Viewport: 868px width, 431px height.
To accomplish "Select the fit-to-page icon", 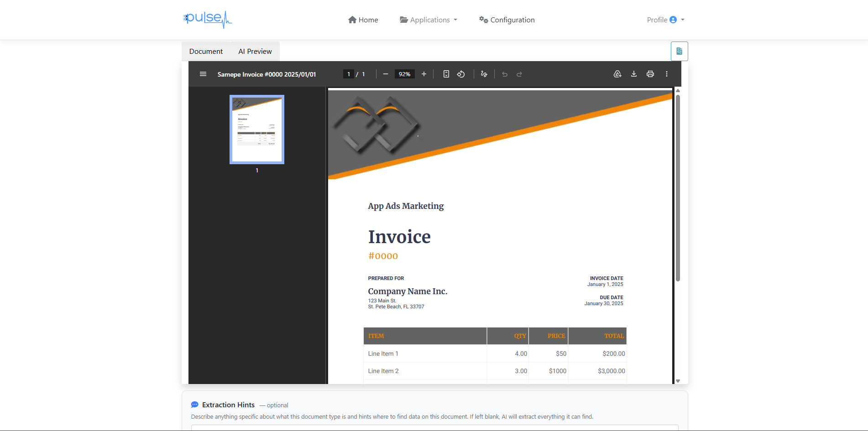I will coord(446,73).
